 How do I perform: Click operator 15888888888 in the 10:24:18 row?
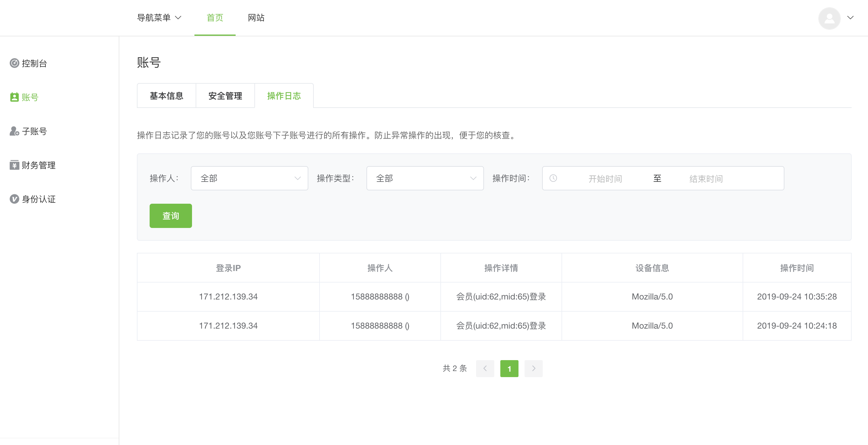click(380, 326)
